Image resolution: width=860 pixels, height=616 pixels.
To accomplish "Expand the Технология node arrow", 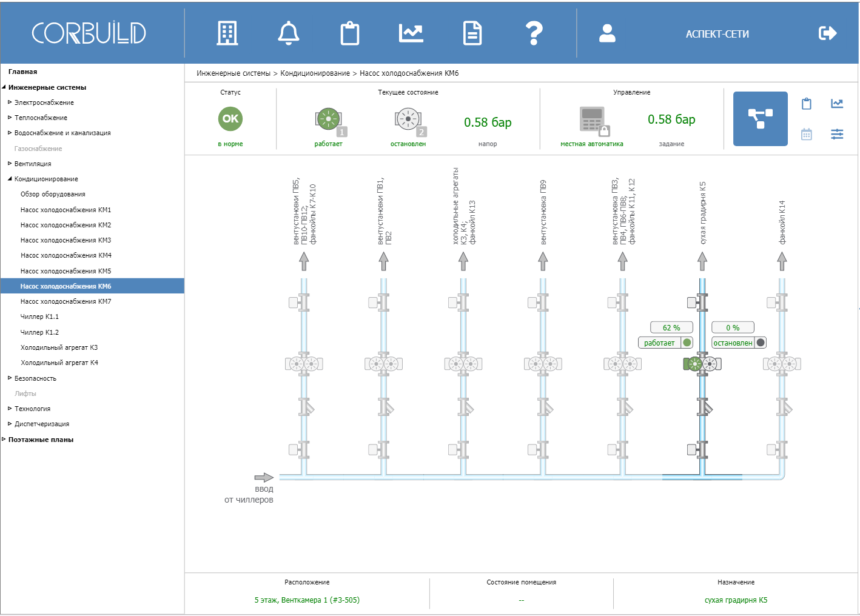I will 10,409.
